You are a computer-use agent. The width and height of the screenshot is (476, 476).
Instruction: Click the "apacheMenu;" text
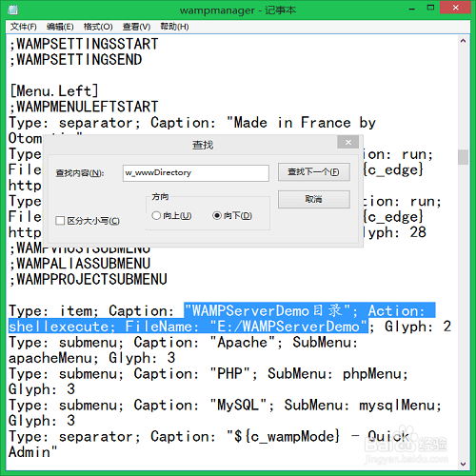pos(54,358)
